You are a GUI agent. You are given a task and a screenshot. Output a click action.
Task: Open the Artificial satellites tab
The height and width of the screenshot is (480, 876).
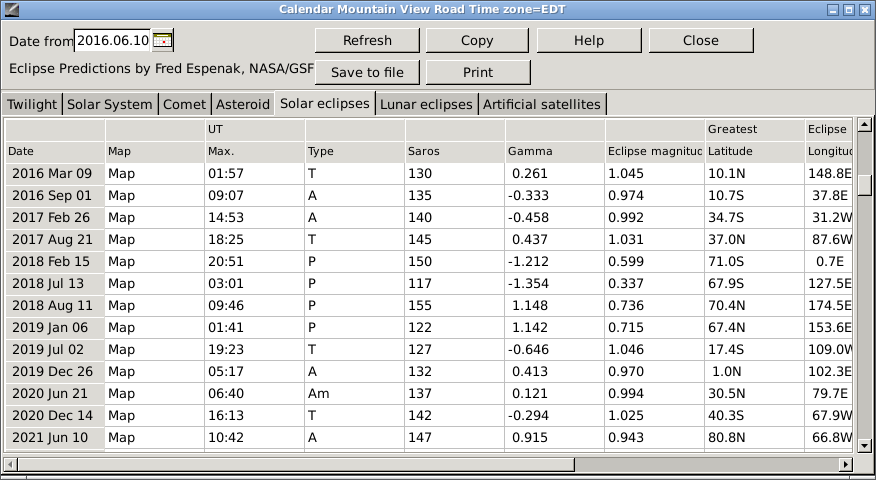[542, 104]
